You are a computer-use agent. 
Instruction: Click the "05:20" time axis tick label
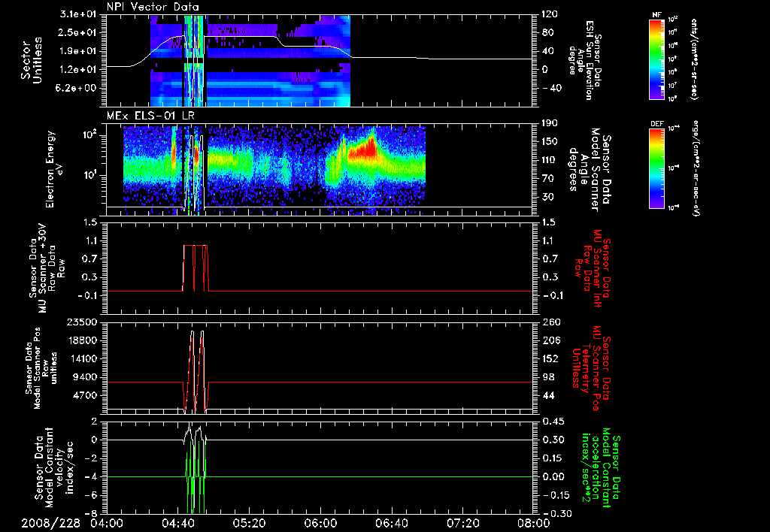[249, 524]
